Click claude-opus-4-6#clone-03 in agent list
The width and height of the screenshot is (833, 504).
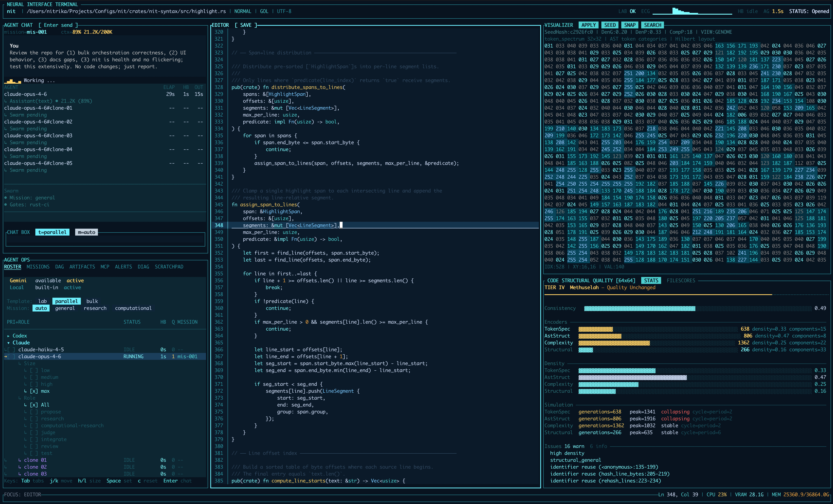[x=38, y=135]
